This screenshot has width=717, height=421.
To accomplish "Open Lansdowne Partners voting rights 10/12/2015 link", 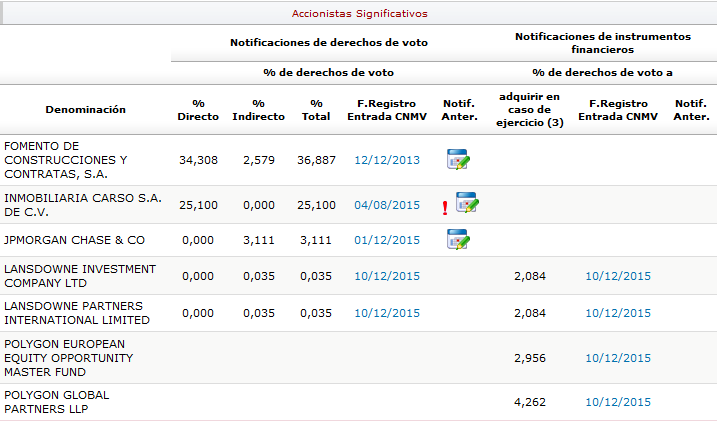I will pyautogui.click(x=387, y=313).
